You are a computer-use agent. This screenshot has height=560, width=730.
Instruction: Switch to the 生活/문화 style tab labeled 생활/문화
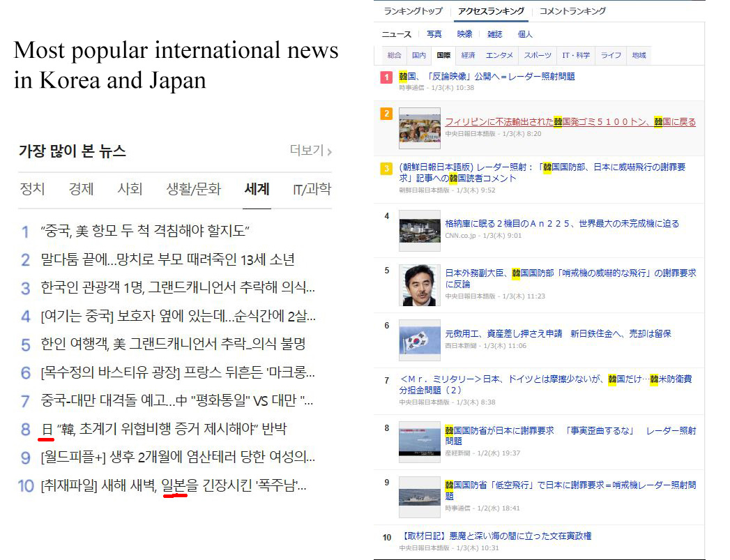click(193, 189)
